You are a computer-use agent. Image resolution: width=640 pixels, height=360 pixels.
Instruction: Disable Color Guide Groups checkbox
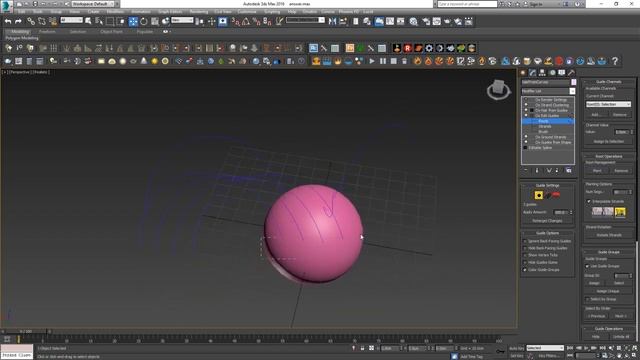click(x=525, y=270)
